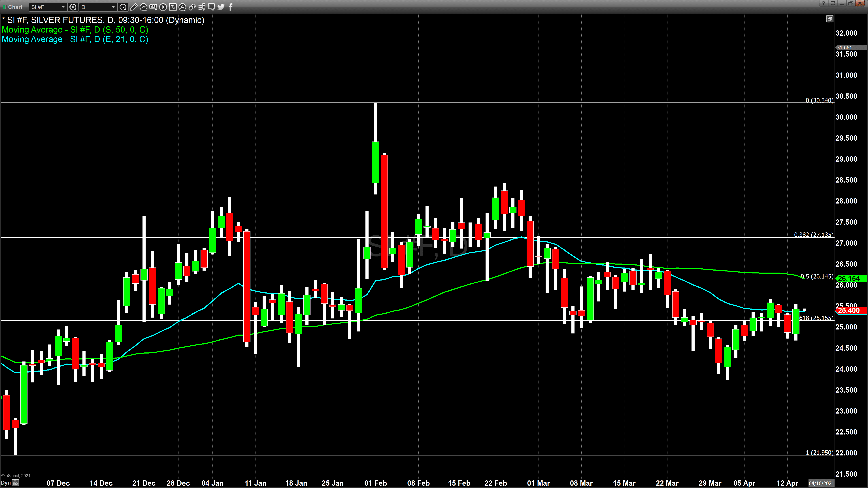Click the chart pane restore button
Screen dimensions: 868x488
[830, 19]
